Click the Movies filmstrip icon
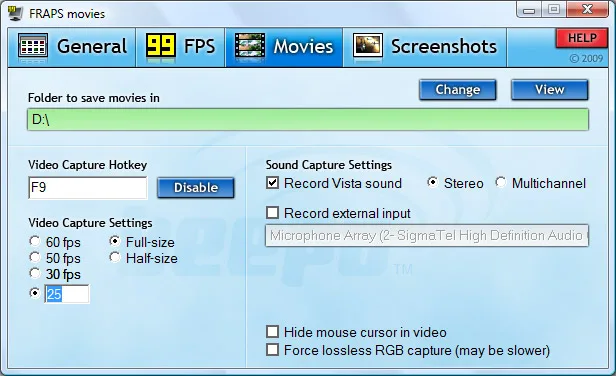 click(249, 46)
